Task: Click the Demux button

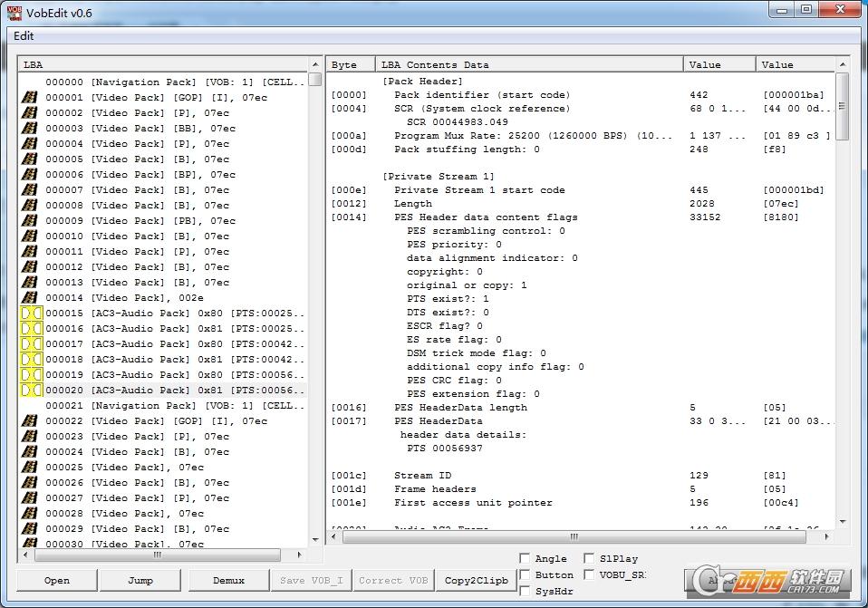Action: tap(228, 580)
